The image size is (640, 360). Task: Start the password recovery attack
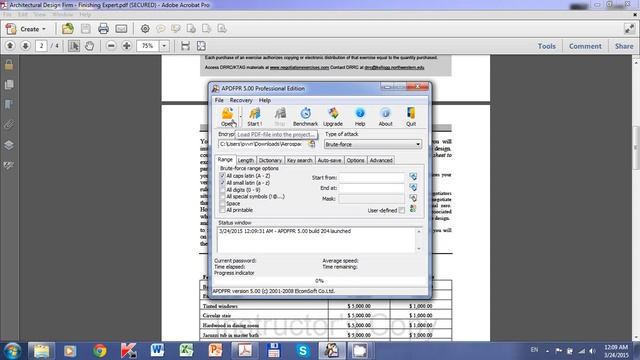254,116
